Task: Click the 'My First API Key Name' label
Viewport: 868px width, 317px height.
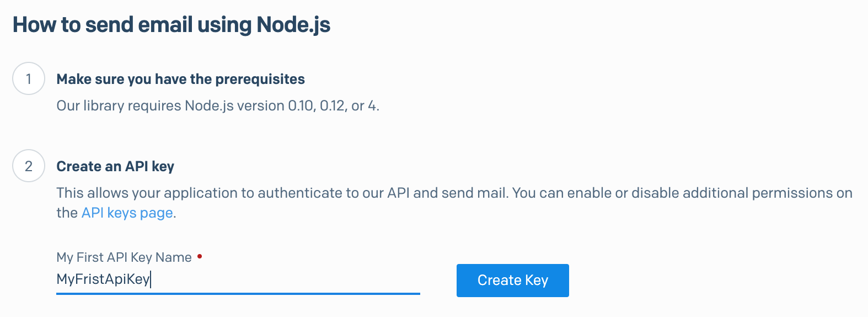Action: (124, 257)
